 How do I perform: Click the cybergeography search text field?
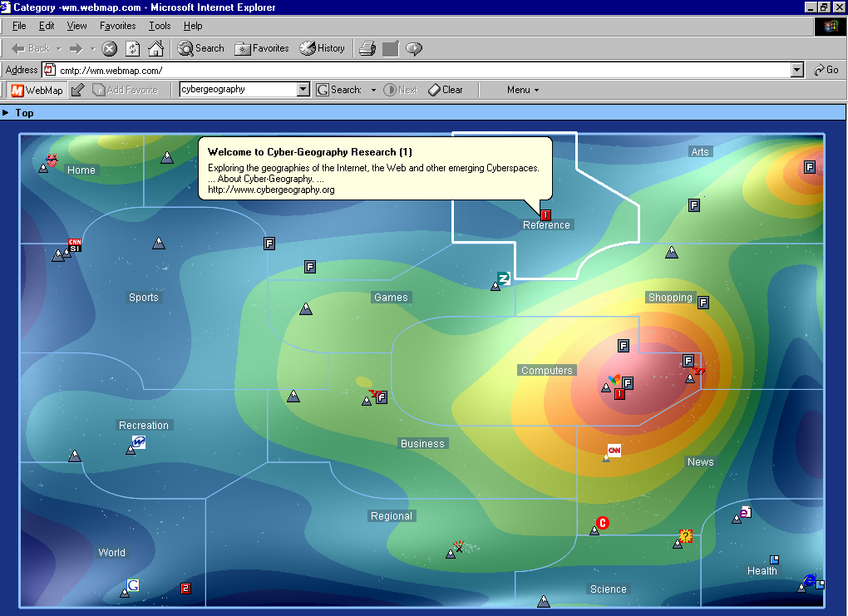(x=239, y=89)
